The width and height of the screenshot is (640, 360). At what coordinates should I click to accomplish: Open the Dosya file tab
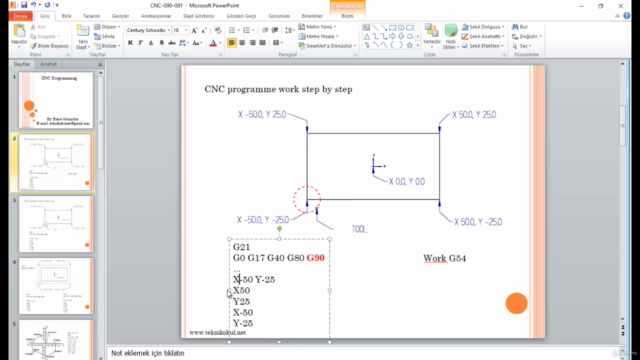point(20,16)
